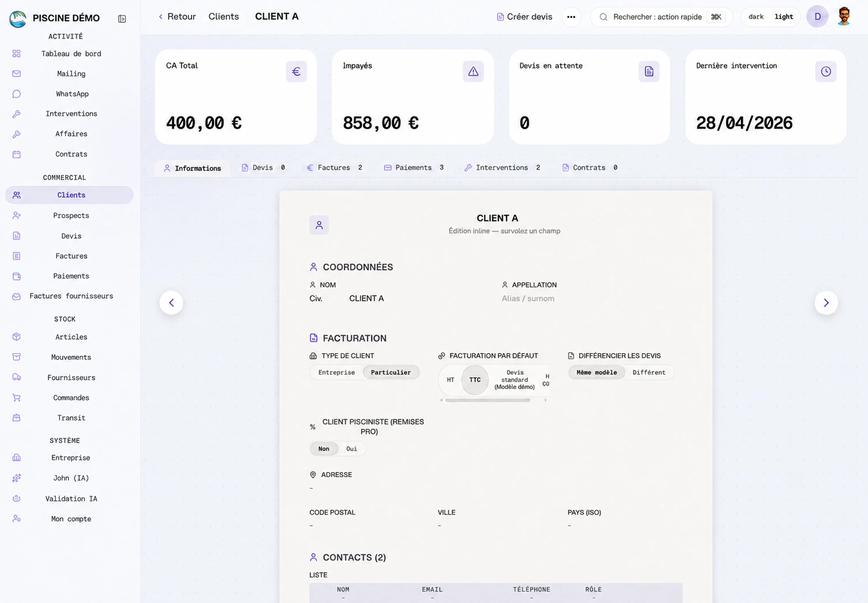
Task: Click the search magnifier icon
Action: pyautogui.click(x=603, y=17)
